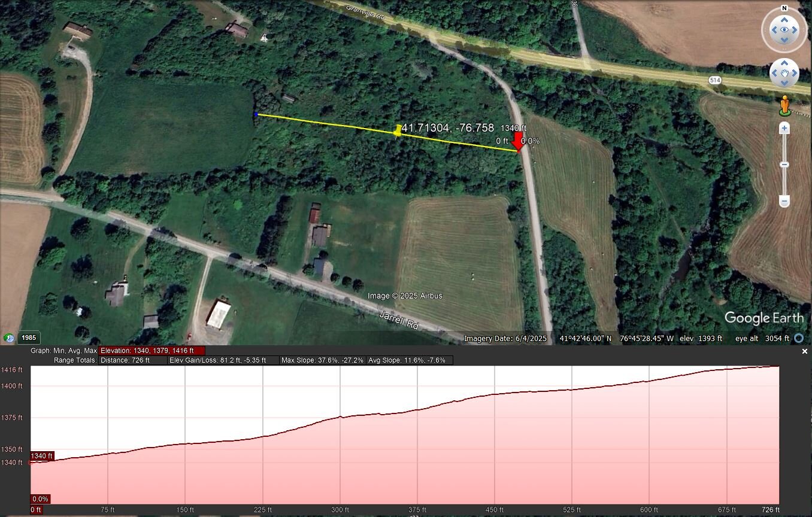Pick the orange Street View pegman
Screen dimensions: 812x517
coord(784,105)
